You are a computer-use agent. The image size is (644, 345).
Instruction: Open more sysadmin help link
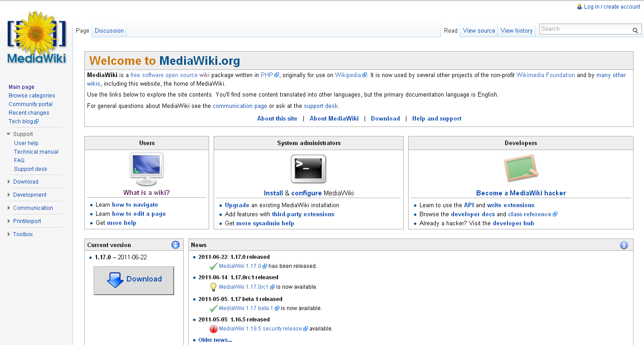click(265, 224)
